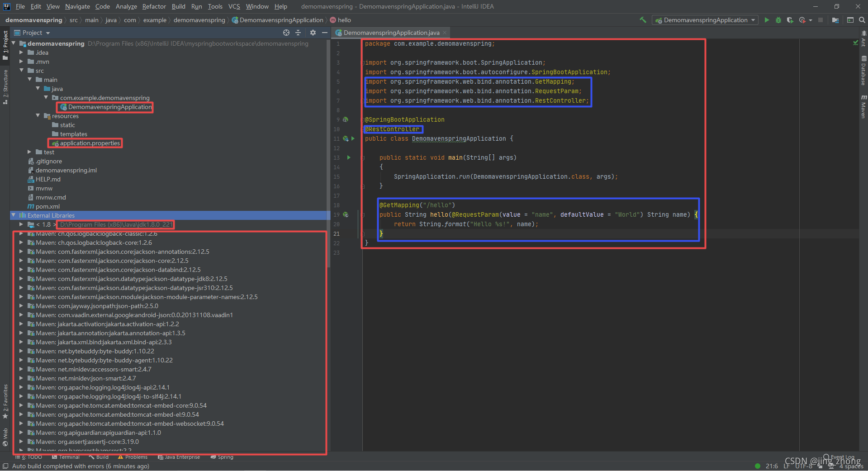Open the run configuration dropdown DemomavenspringApplication
Viewport: 868px width, 471px height.
[x=705, y=20]
